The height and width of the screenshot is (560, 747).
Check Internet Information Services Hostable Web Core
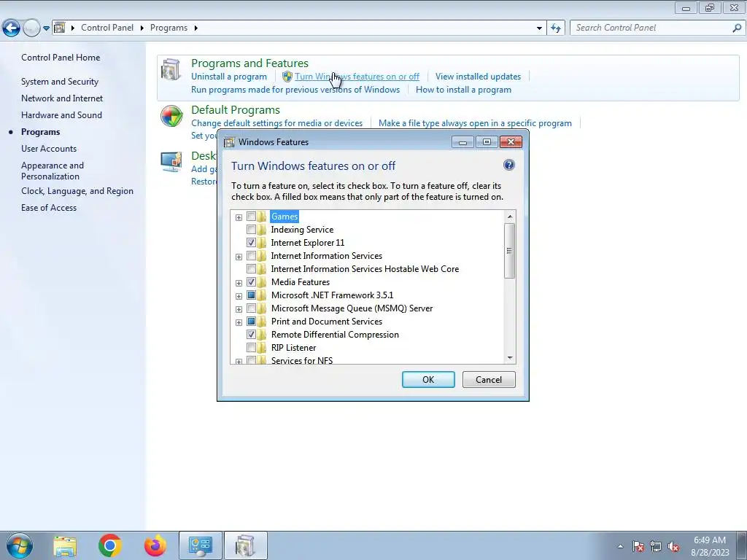coord(251,269)
